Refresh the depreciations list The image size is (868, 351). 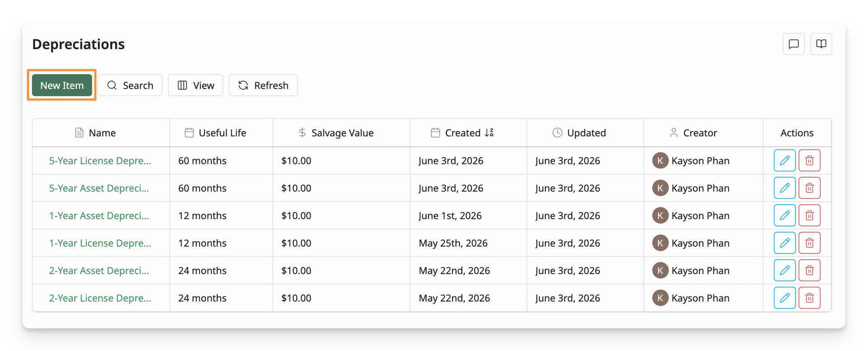(x=263, y=85)
